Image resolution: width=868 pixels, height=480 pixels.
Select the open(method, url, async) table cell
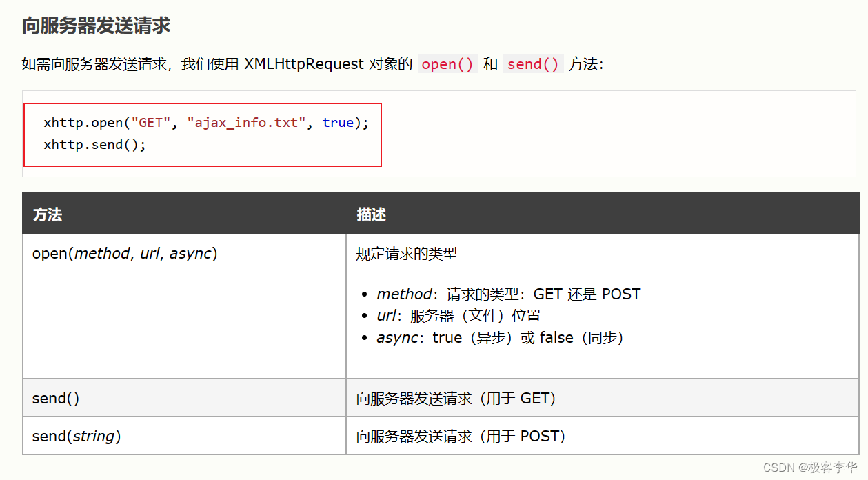coord(125,253)
